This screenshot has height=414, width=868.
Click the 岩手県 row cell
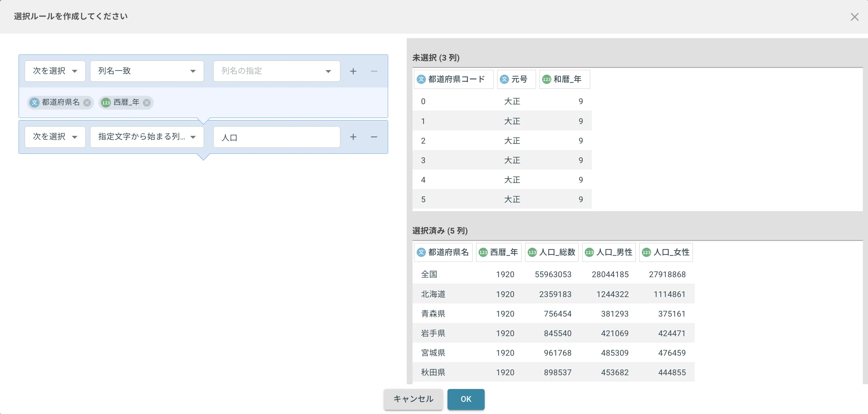[x=433, y=333]
